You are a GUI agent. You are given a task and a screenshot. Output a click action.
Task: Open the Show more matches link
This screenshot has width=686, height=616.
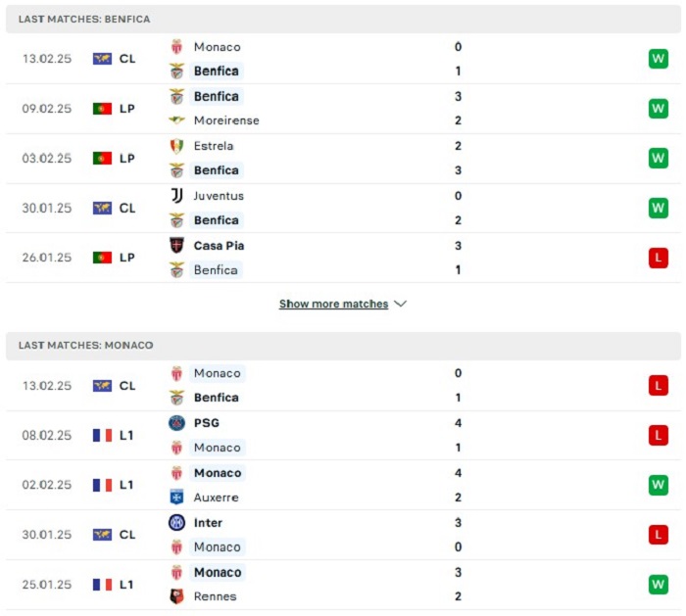[333, 304]
